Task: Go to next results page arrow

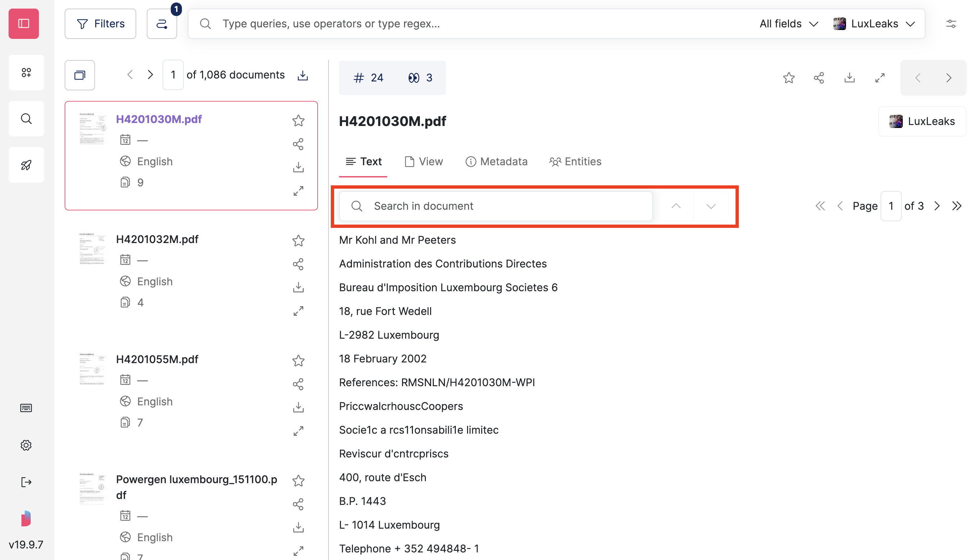Action: coord(150,75)
